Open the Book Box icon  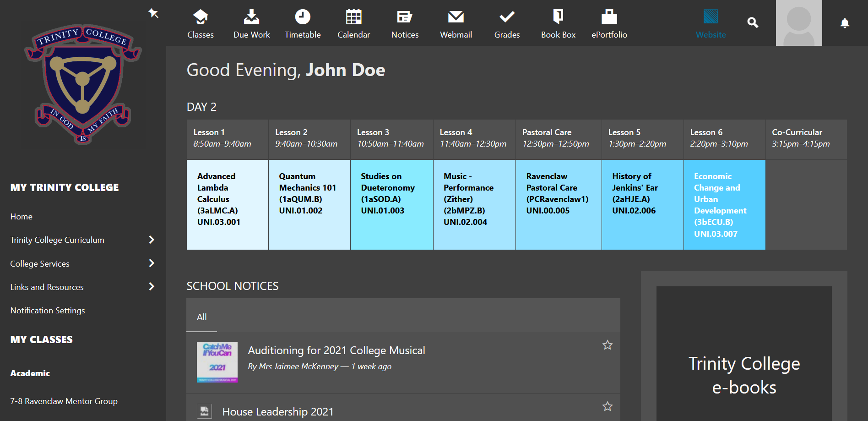pos(558,18)
